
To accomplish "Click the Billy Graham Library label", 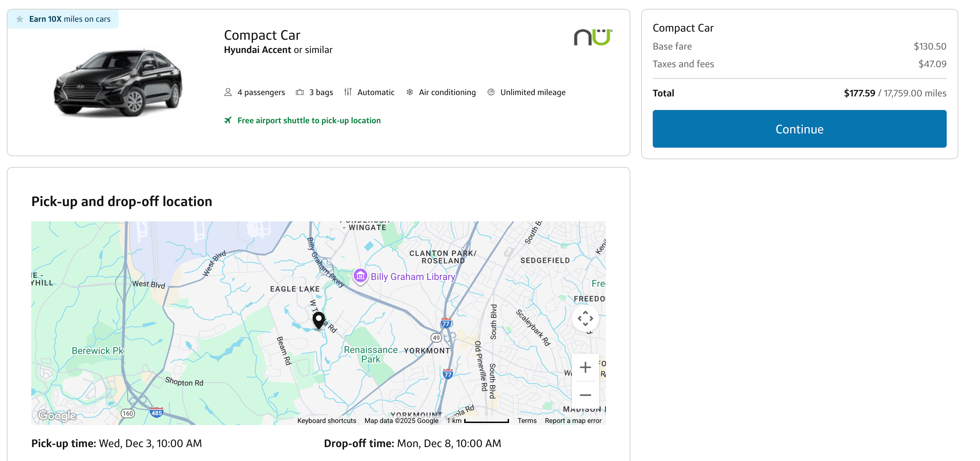I will click(413, 276).
